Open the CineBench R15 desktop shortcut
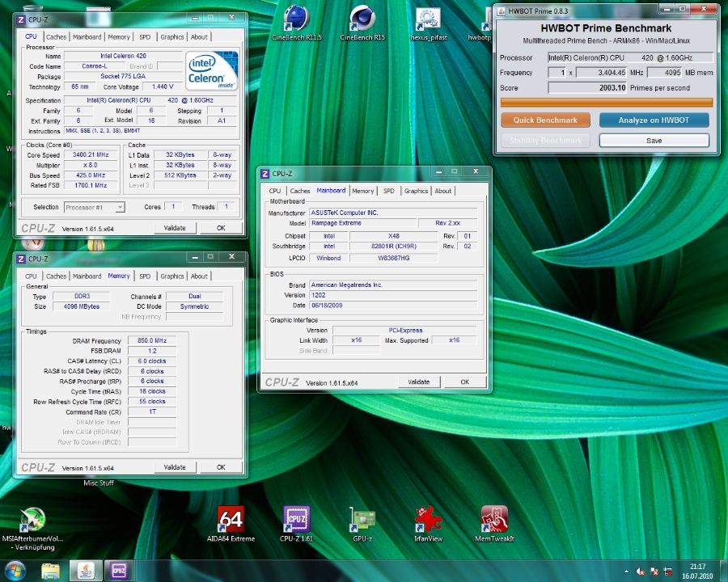This screenshot has width=728, height=582. pos(362,23)
